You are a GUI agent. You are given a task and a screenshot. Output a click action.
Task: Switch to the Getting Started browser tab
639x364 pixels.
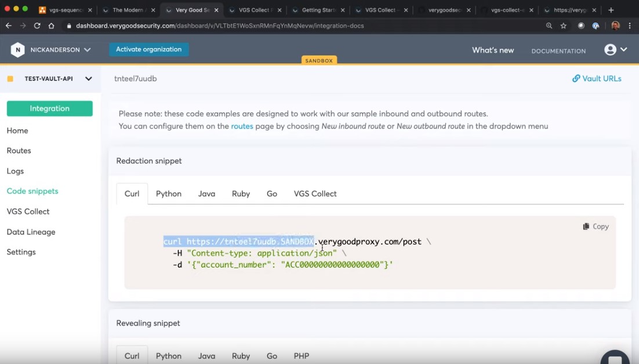pyautogui.click(x=318, y=10)
